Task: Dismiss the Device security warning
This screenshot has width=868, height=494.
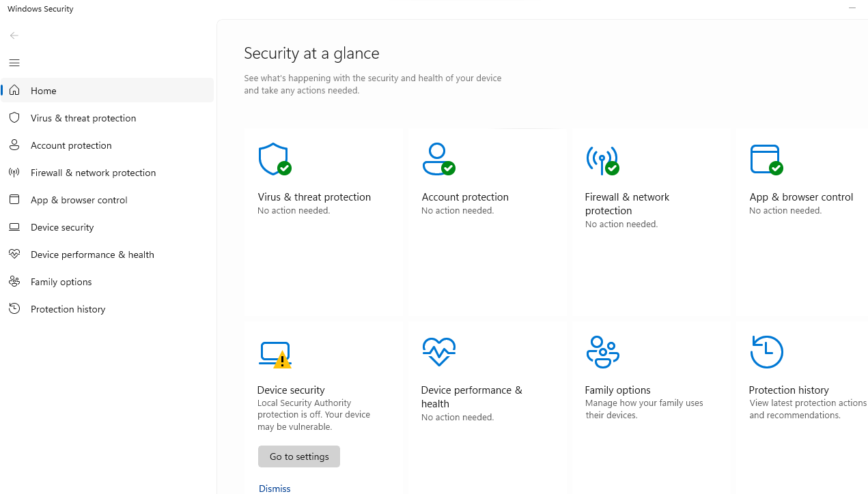Action: pyautogui.click(x=275, y=488)
